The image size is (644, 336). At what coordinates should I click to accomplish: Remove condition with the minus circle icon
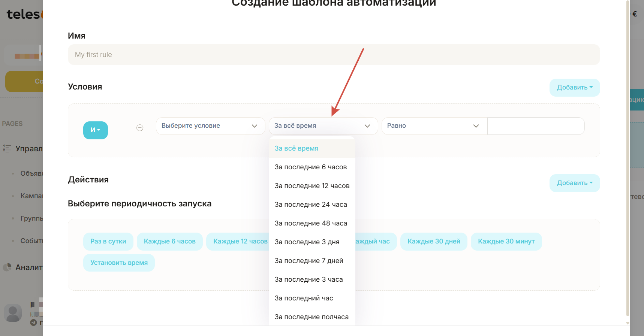(x=140, y=128)
